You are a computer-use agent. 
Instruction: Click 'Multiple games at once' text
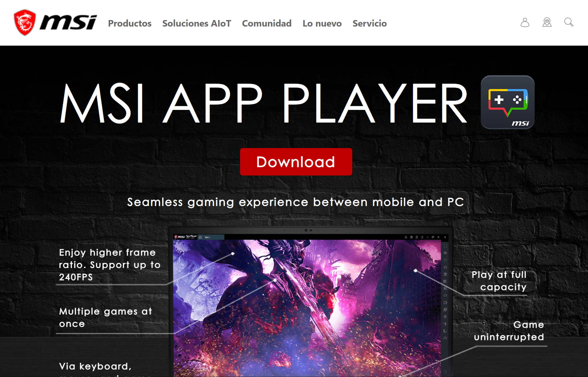pyautogui.click(x=105, y=317)
